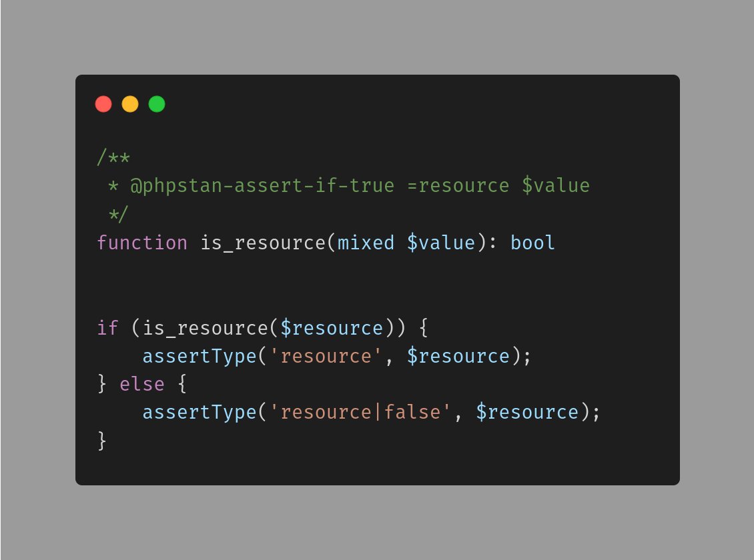This screenshot has height=560, width=754.
Task: Click the opening docblock comment marker
Action: [x=115, y=157]
